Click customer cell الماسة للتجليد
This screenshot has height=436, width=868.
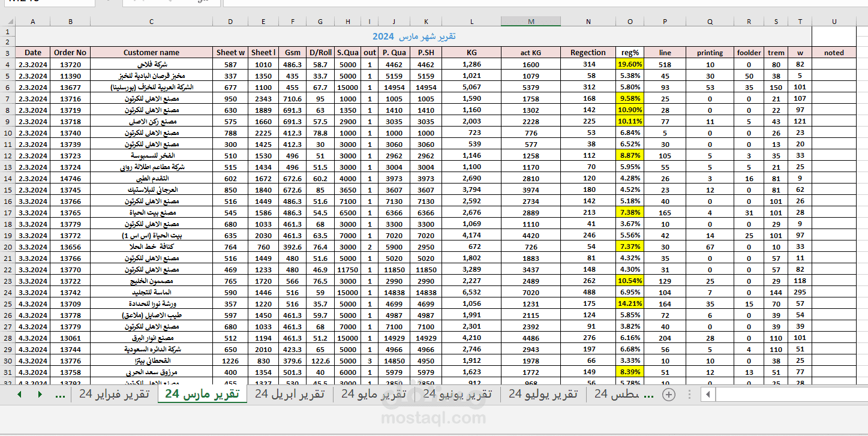tap(151, 292)
